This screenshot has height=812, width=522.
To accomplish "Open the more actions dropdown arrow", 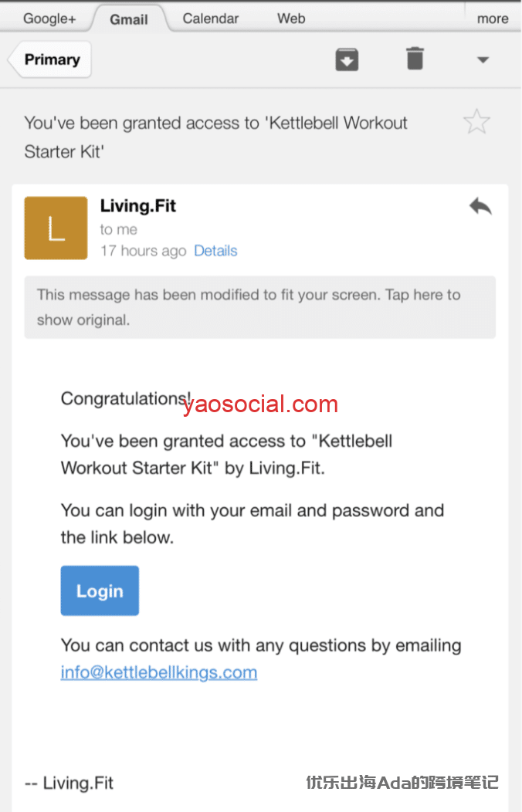I will pos(483,60).
